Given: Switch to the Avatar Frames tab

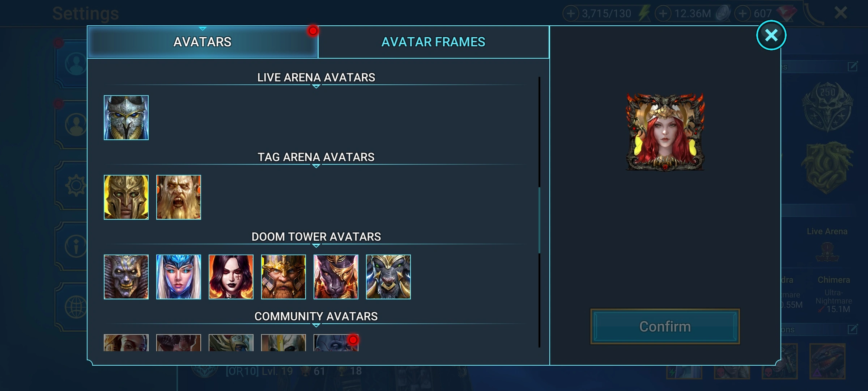Looking at the screenshot, I should tap(433, 42).
